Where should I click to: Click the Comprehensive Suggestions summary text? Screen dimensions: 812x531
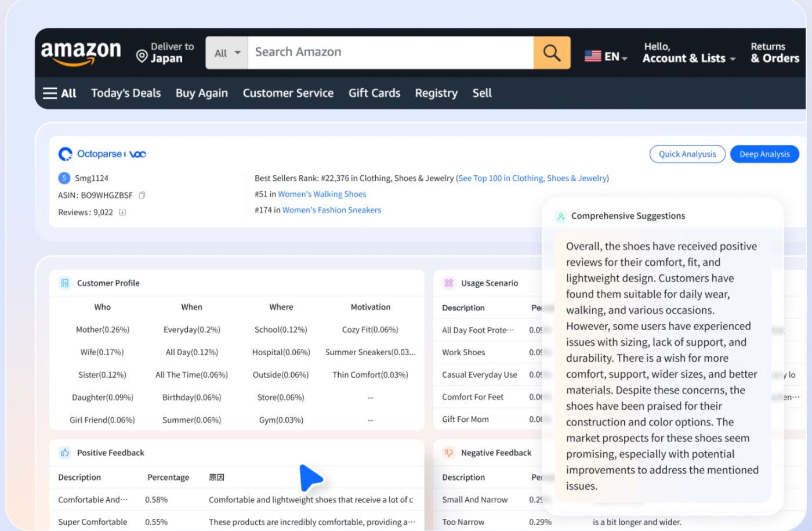pyautogui.click(x=662, y=366)
